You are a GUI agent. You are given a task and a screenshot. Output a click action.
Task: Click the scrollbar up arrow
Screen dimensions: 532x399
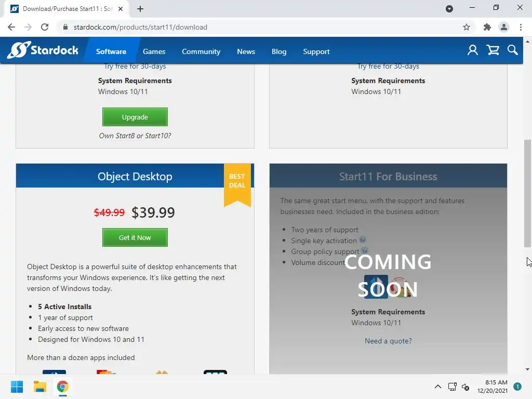[x=527, y=42]
